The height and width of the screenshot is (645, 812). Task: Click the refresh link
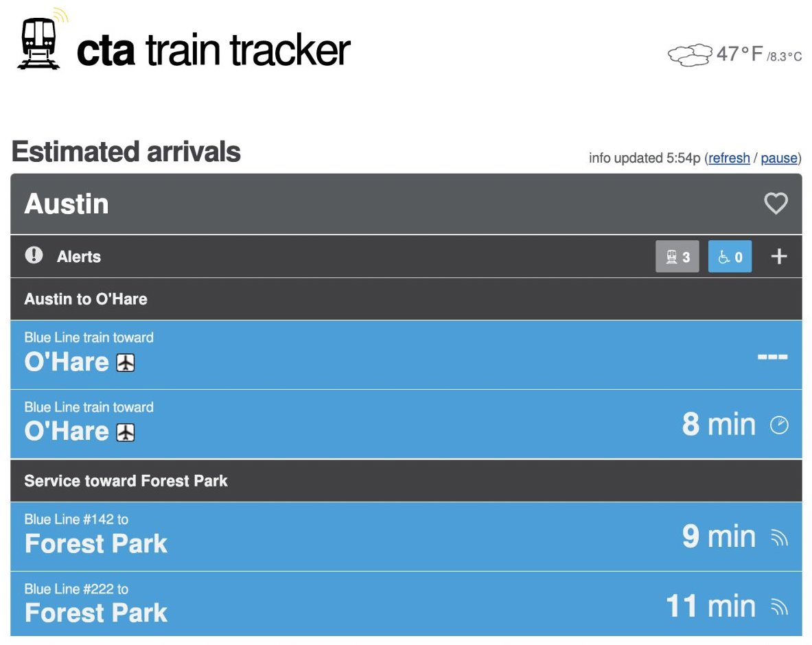coord(729,158)
